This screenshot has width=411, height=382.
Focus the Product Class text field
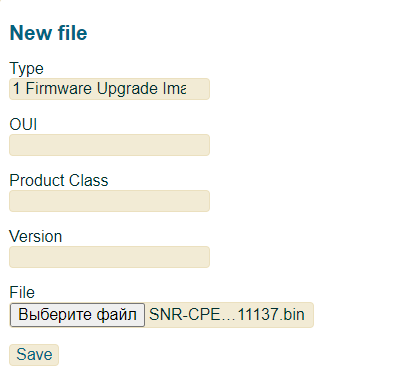point(109,201)
